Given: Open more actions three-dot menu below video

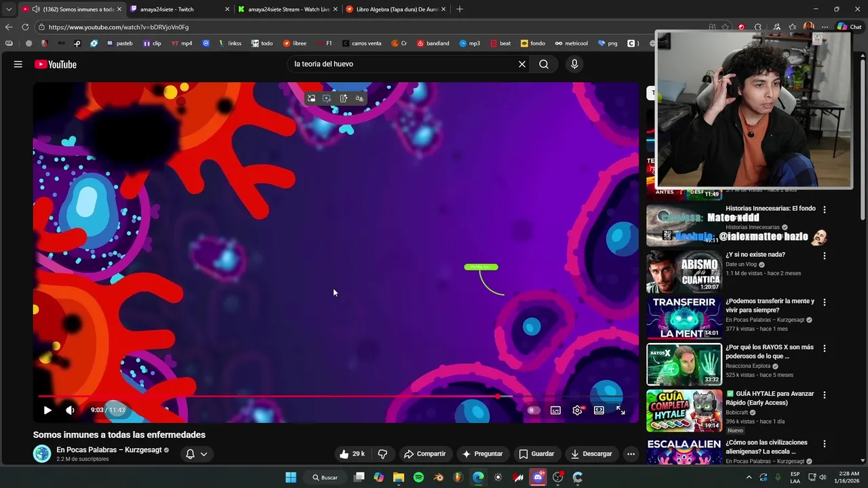Looking at the screenshot, I should pos(631,453).
